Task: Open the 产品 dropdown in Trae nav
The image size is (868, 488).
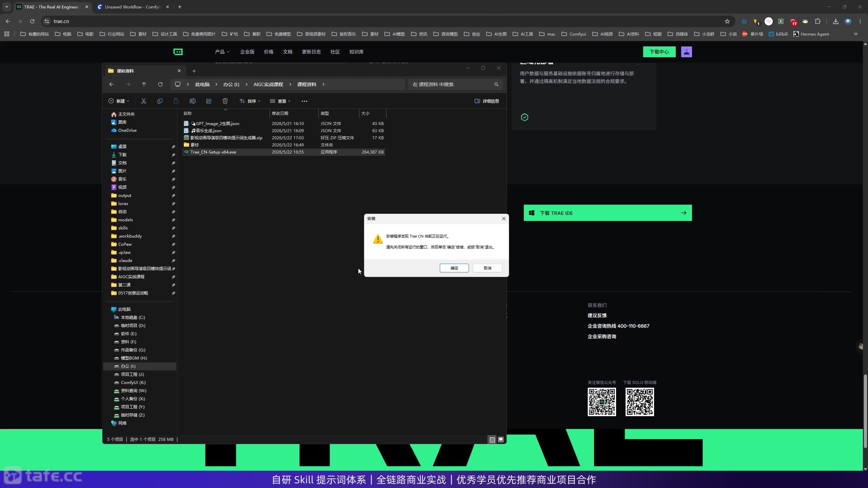Action: click(222, 52)
